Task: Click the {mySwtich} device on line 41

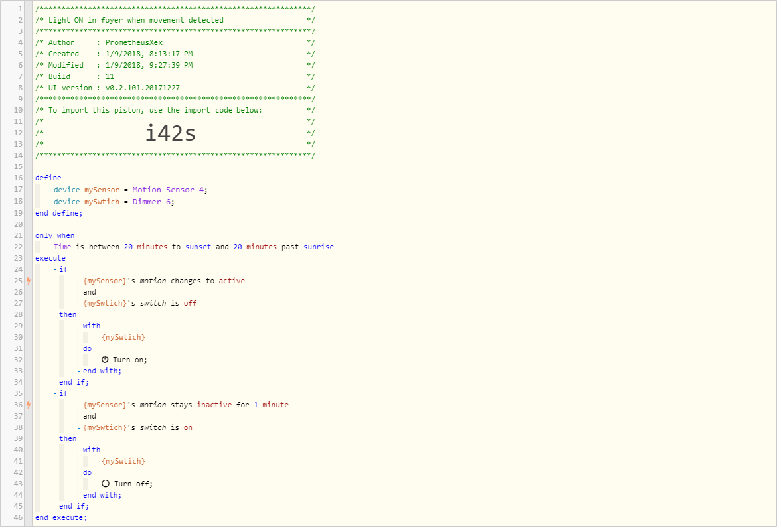Action: 123,461
